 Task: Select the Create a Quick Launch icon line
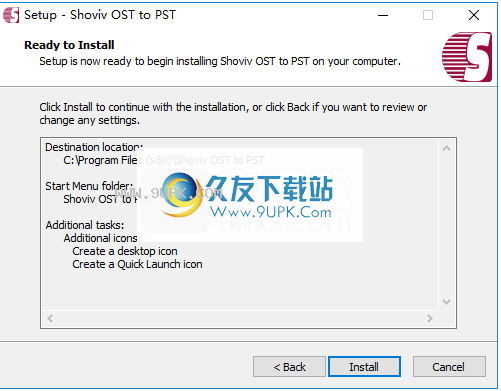point(137,264)
